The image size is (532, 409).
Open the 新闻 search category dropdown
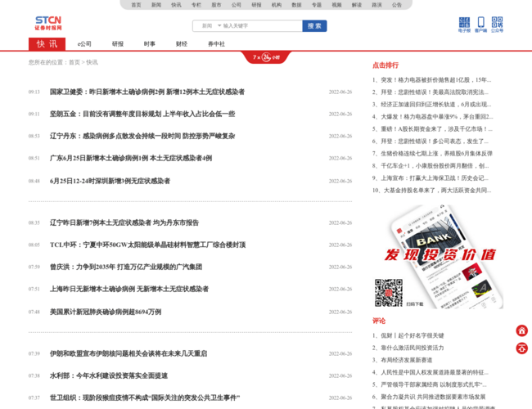pos(210,26)
